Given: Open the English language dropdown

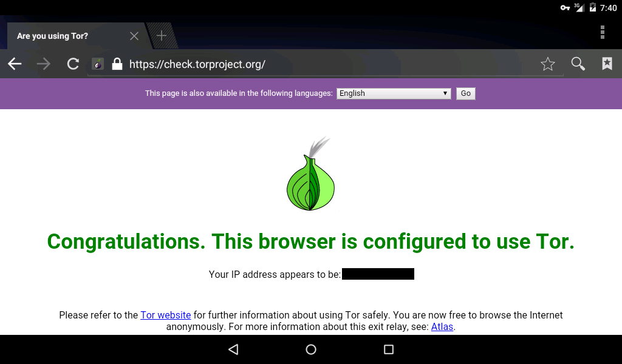Looking at the screenshot, I should [394, 93].
